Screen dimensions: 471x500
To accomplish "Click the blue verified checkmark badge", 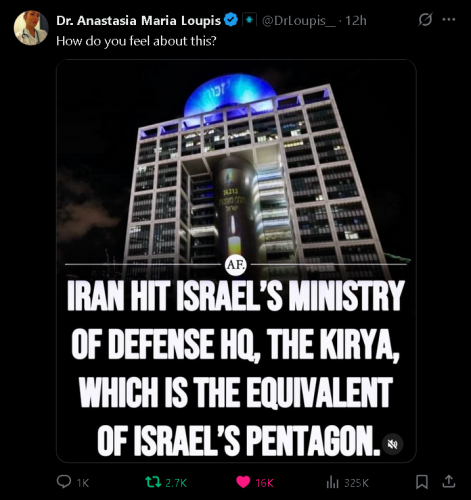I will click(231, 20).
